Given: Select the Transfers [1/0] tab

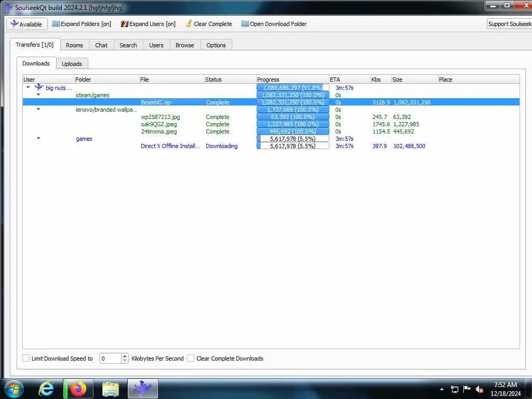Looking at the screenshot, I should (x=35, y=45).
